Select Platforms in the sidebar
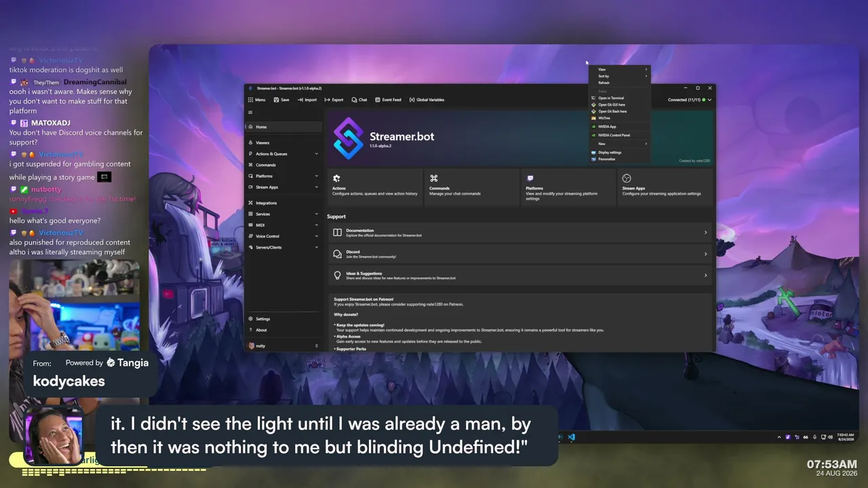 [283, 176]
